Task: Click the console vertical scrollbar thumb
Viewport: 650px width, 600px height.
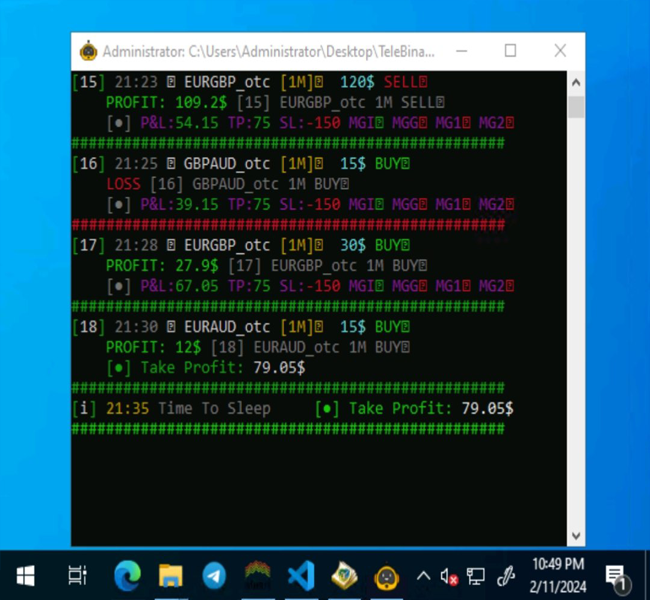Action: tap(576, 106)
